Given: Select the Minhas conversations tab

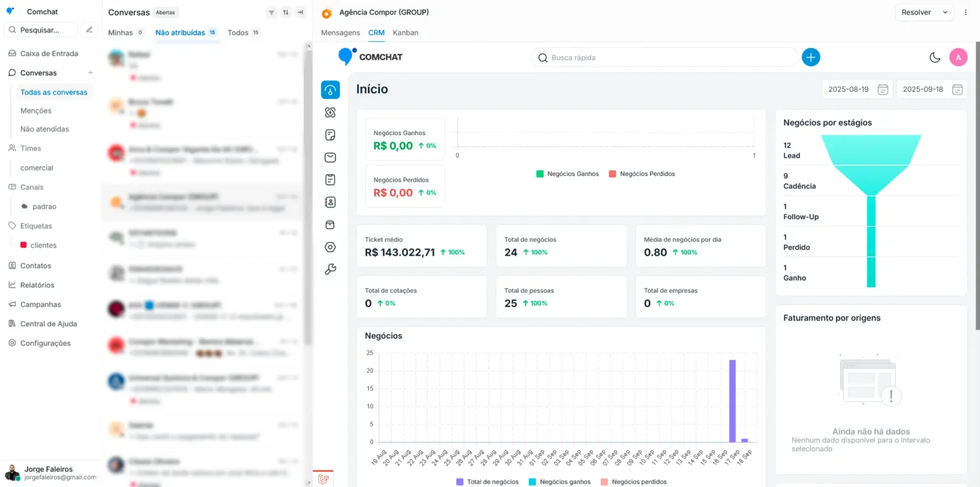Looking at the screenshot, I should (121, 33).
